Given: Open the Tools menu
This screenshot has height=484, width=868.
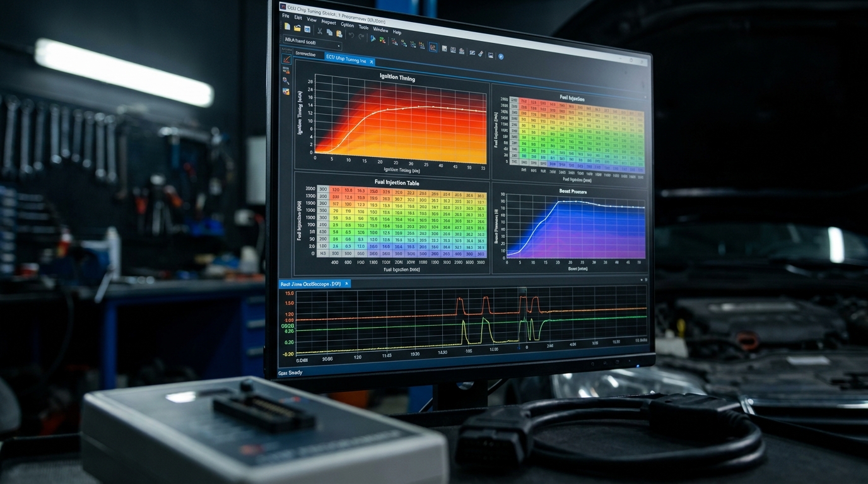Looking at the screenshot, I should [364, 27].
